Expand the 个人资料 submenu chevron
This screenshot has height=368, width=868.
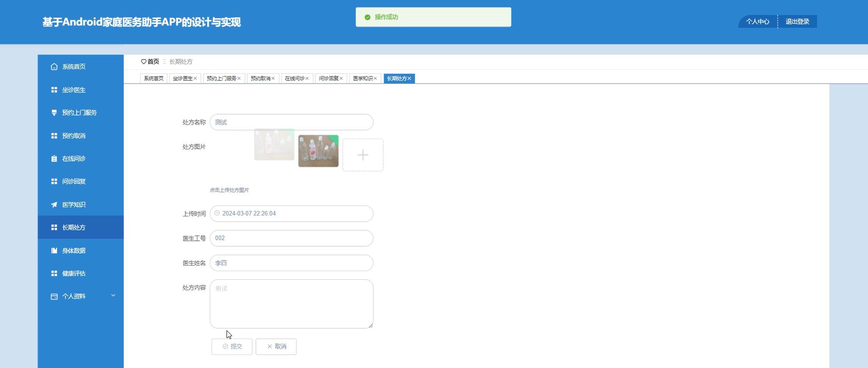[113, 296]
